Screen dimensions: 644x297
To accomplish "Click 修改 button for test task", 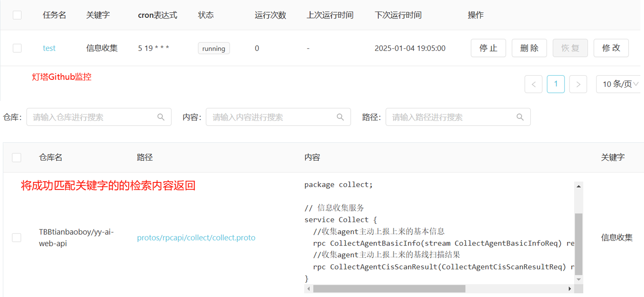I will pos(611,48).
